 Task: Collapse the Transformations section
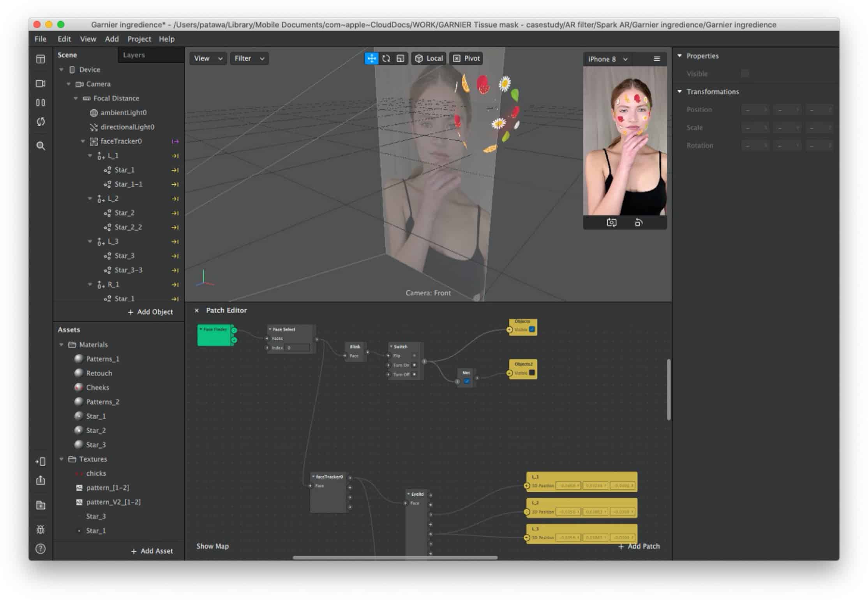[x=680, y=92]
